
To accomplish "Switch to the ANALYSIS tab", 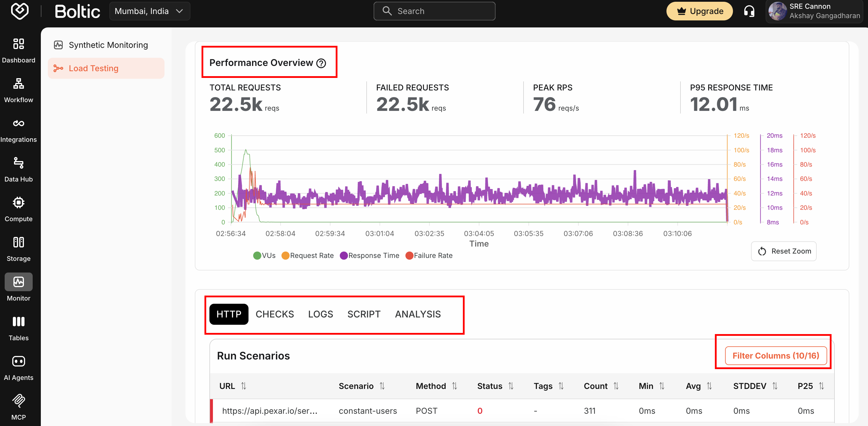I will [417, 314].
